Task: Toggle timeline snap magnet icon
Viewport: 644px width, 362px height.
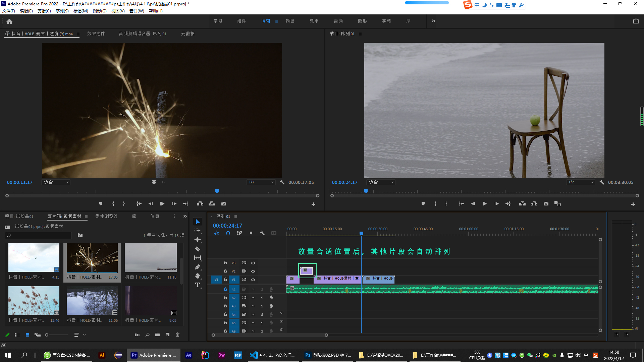Action: click(228, 233)
